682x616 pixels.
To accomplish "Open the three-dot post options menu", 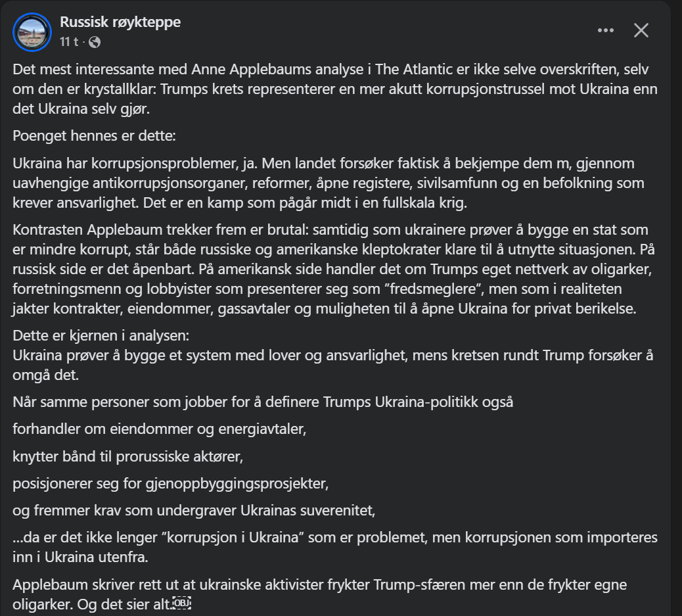I will [x=605, y=30].
